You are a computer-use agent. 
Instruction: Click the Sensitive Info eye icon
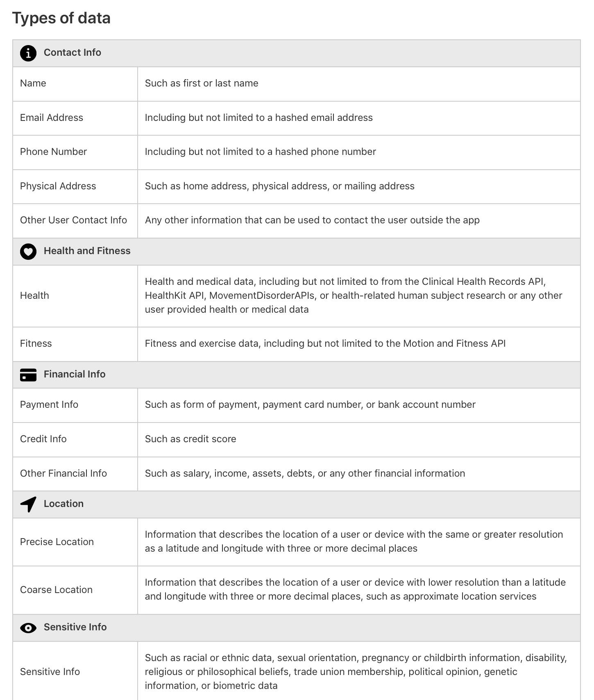coord(28,628)
